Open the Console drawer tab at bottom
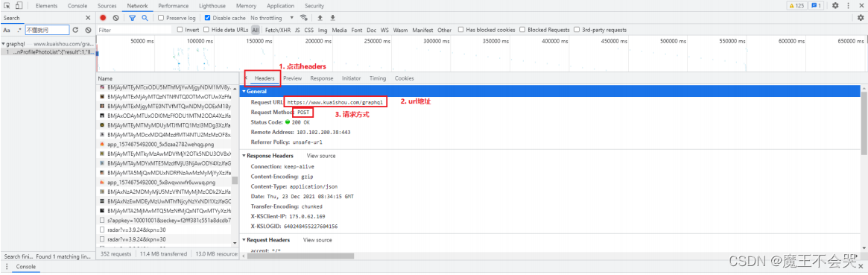The image size is (868, 275). coord(25,268)
